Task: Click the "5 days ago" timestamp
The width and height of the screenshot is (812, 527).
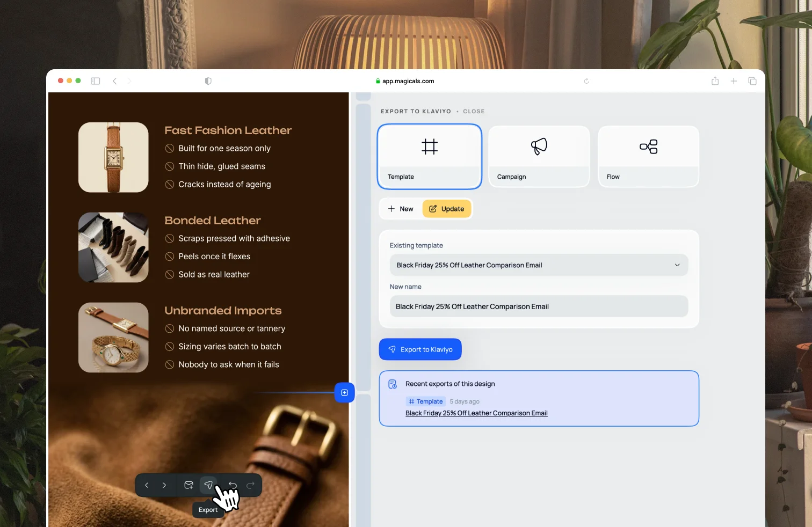Action: coord(465,401)
